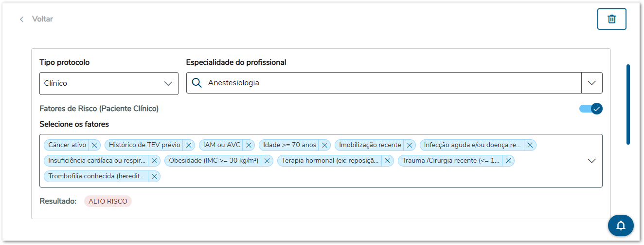The width and height of the screenshot is (644, 245).
Task: Open the Tipo protocolo dropdown
Action: pyautogui.click(x=108, y=83)
